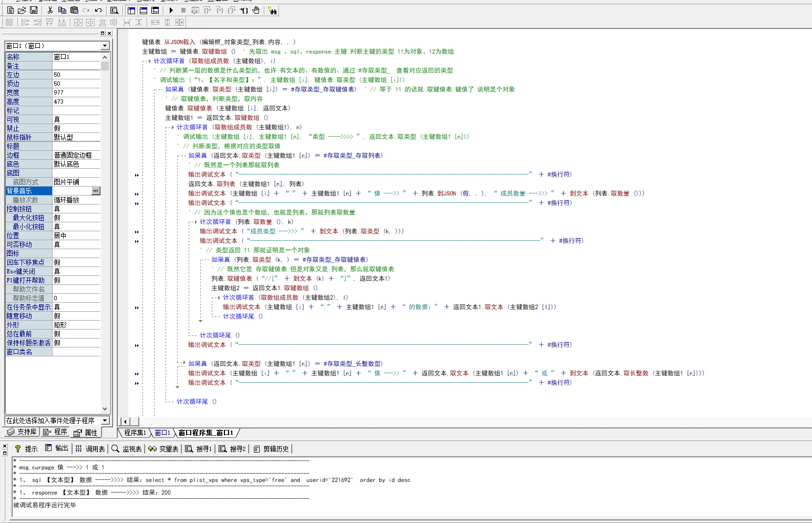Open the find/search icon in the toolbar
Viewport: 812px width, 523px height.
(114, 10)
